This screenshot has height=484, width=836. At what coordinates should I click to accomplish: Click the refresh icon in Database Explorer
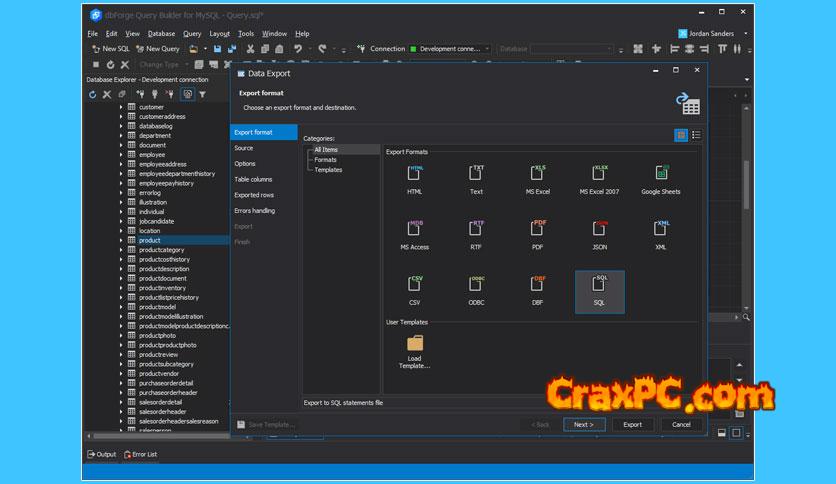click(93, 94)
